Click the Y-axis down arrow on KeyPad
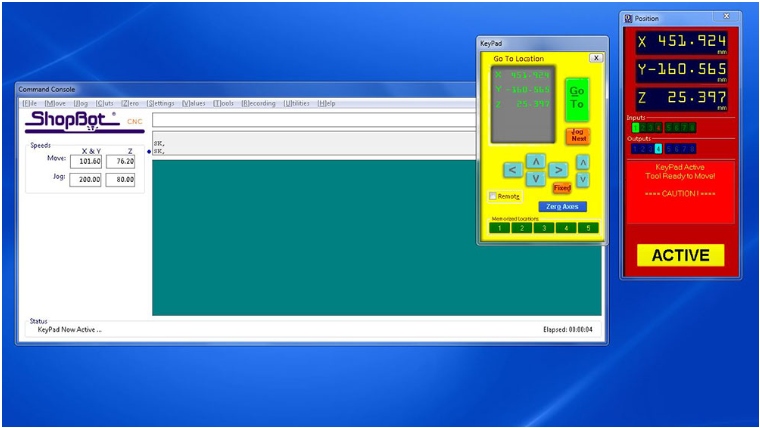760x428 pixels. [535, 179]
